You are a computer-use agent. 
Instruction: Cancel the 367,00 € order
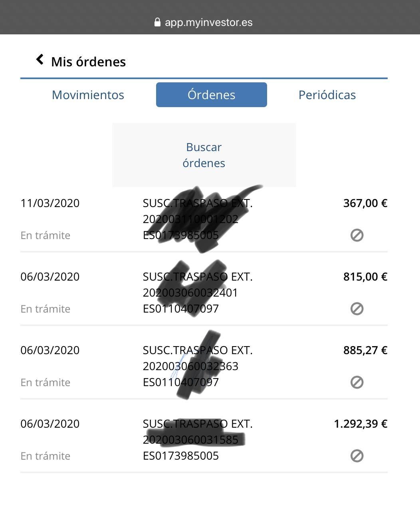pyautogui.click(x=357, y=235)
